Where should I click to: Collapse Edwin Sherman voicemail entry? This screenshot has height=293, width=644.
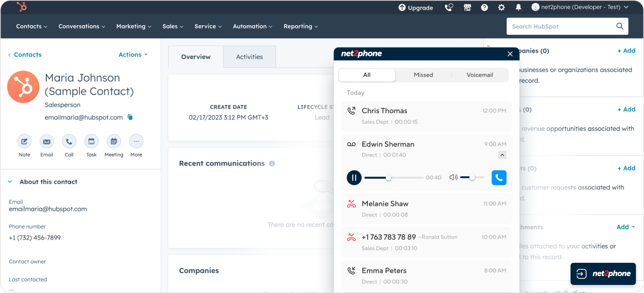coord(502,155)
